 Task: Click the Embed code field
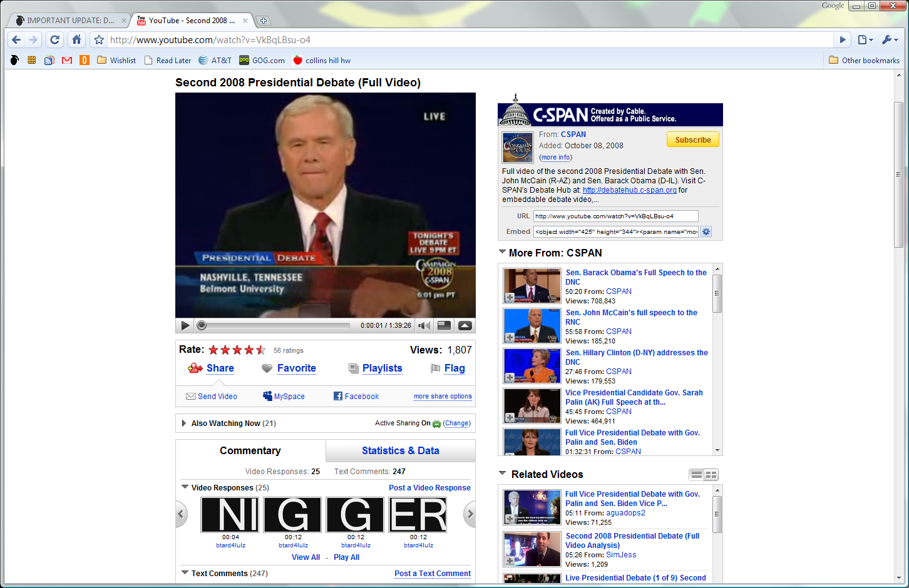(x=615, y=231)
